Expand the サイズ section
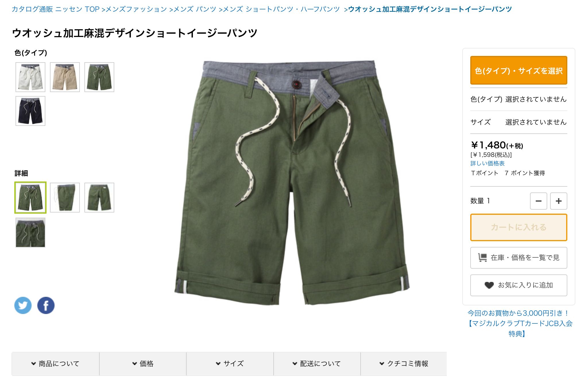 (x=230, y=364)
